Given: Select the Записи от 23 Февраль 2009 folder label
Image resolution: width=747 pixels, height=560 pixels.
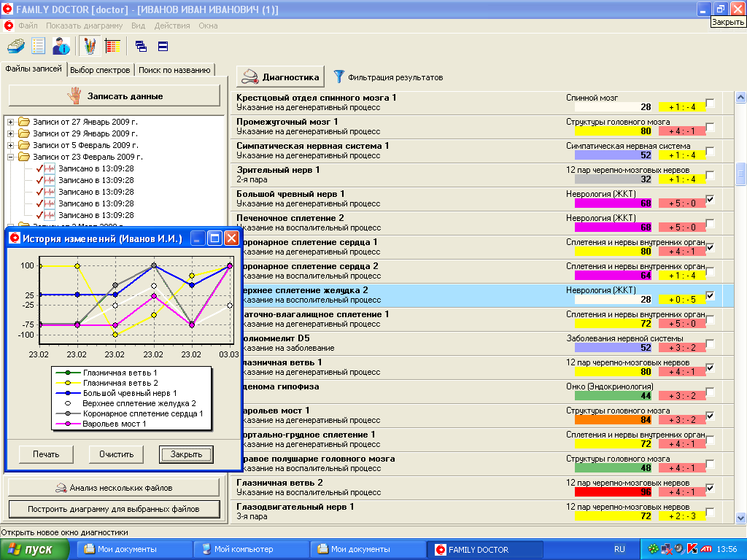Looking at the screenshot, I should click(x=88, y=157).
